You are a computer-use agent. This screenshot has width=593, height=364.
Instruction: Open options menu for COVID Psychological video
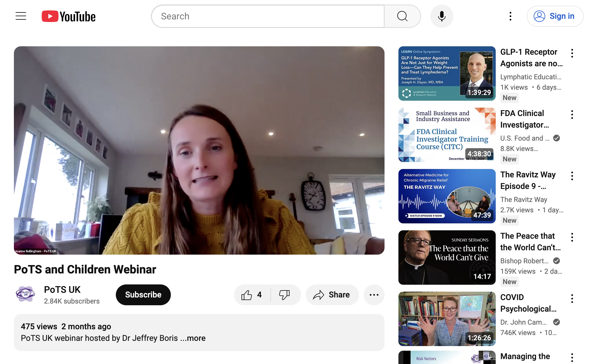pos(572,299)
